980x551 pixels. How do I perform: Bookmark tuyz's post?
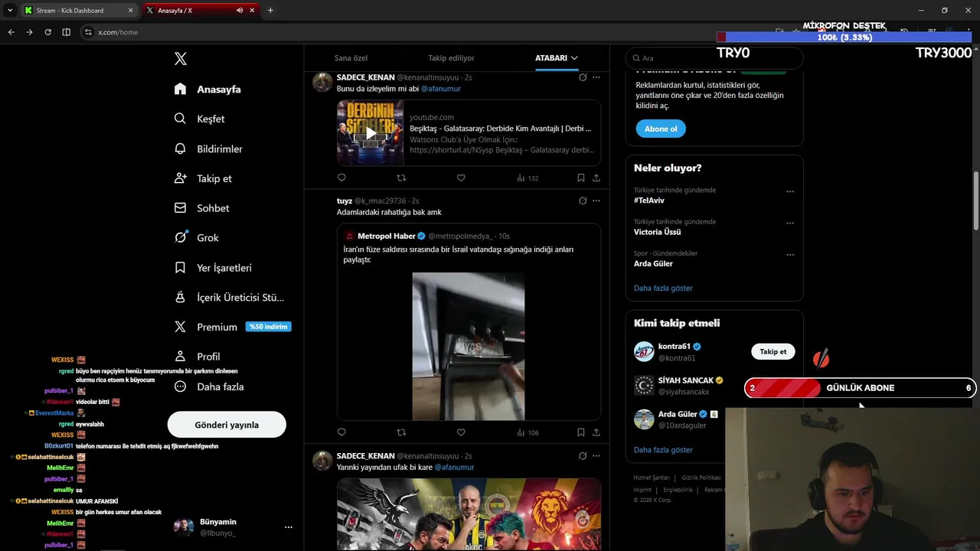coord(581,432)
